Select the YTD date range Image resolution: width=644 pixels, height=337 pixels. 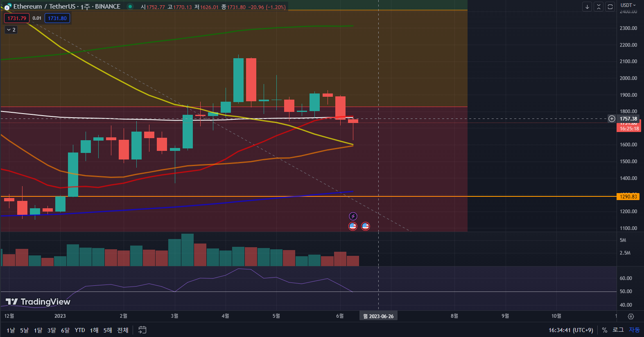80,330
